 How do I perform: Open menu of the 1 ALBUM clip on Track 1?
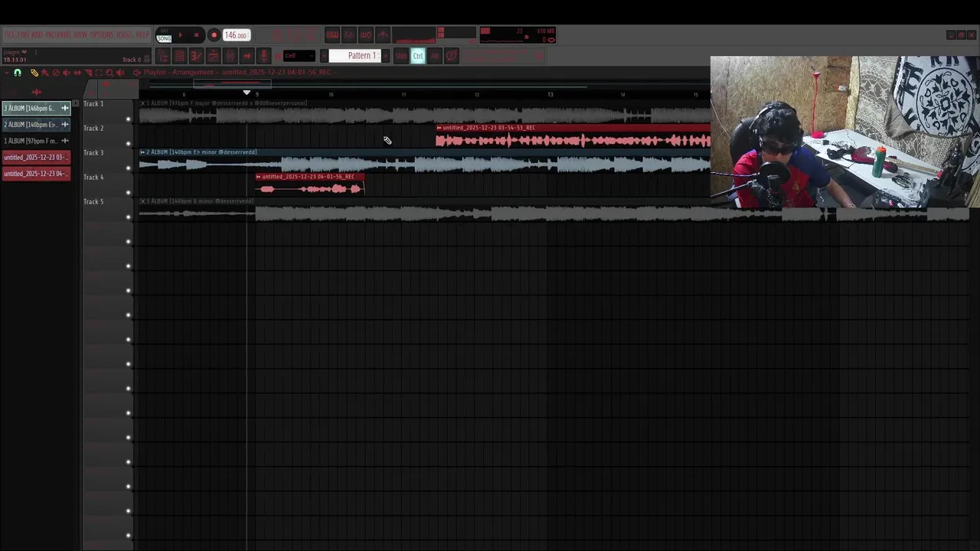(142, 103)
